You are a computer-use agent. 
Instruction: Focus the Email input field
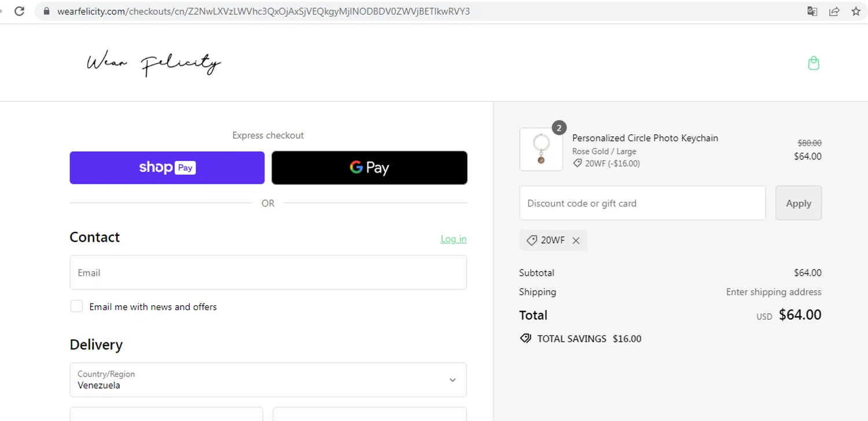coord(268,272)
